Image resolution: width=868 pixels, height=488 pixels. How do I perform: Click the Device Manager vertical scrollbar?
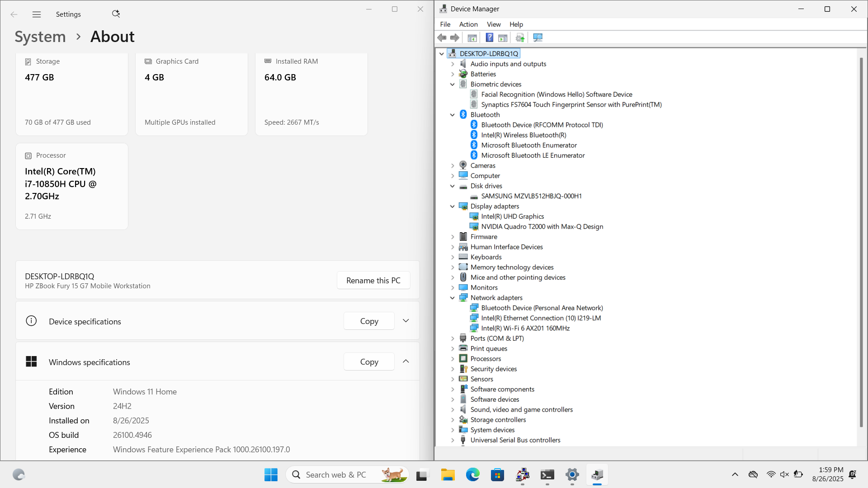click(x=861, y=242)
